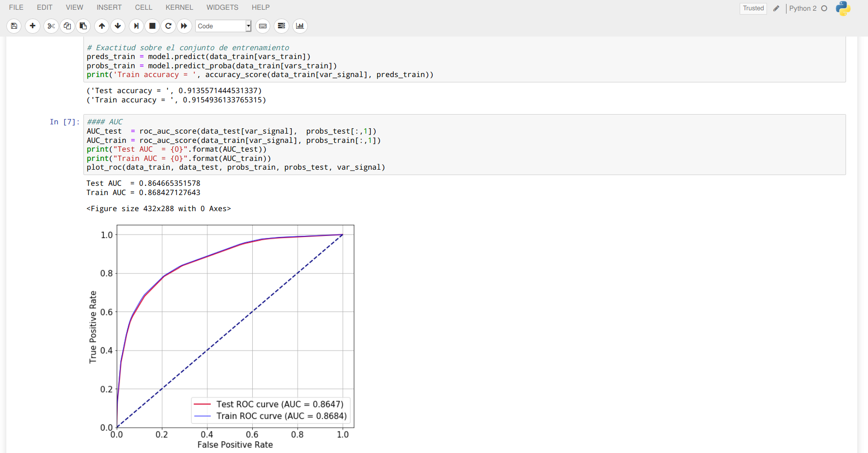Run the current cell with the step icon
The image size is (868, 453).
[136, 26]
